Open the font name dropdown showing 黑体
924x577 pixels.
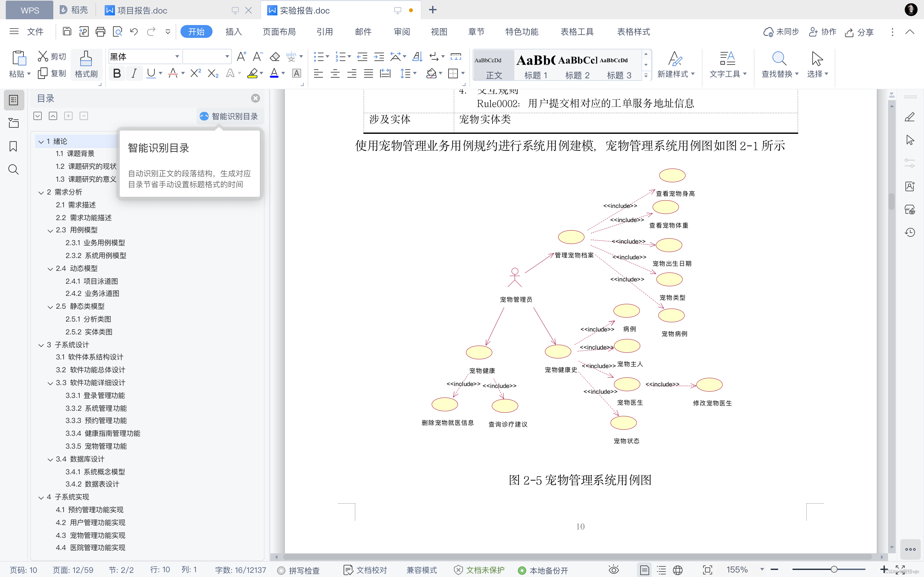coord(177,57)
